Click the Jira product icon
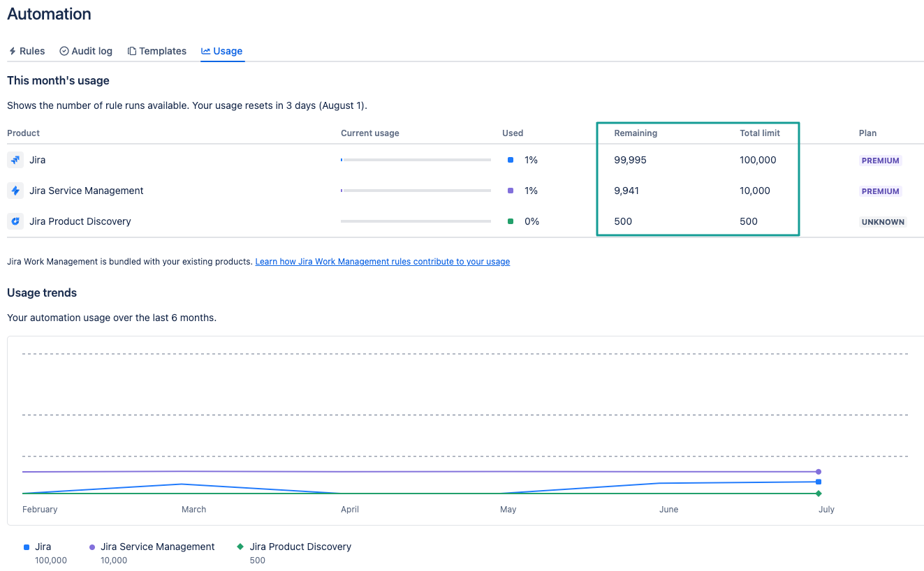Screen dimensions: 924x571 [15, 160]
